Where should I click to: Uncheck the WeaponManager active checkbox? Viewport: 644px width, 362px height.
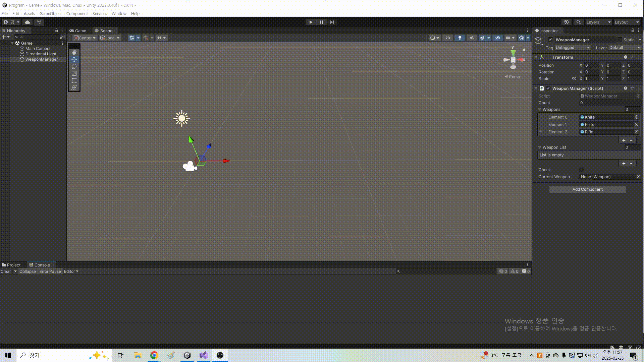(550, 40)
